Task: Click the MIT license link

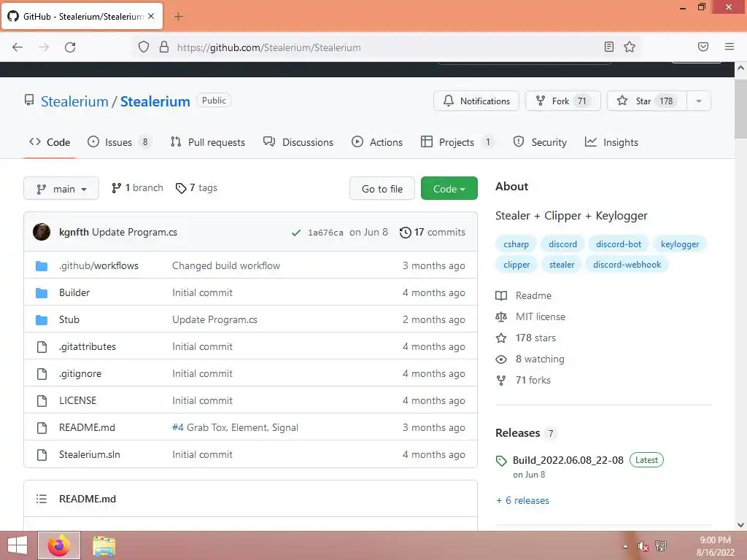Action: tap(541, 316)
